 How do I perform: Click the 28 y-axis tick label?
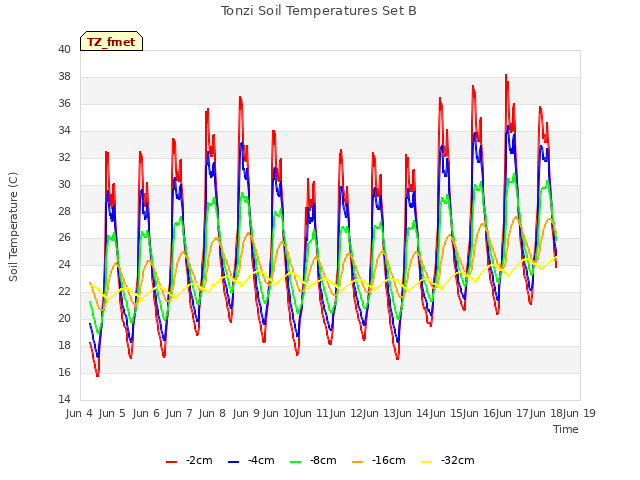pyautogui.click(x=64, y=211)
